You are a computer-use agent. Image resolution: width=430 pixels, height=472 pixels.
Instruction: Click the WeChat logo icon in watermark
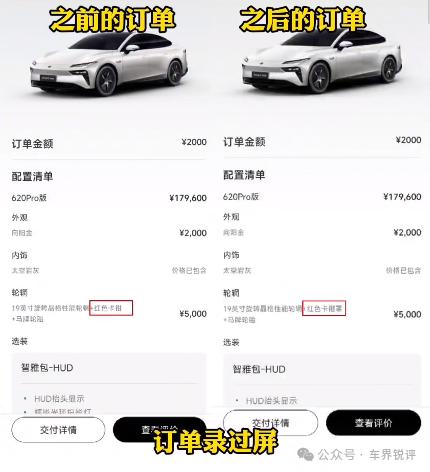click(305, 454)
